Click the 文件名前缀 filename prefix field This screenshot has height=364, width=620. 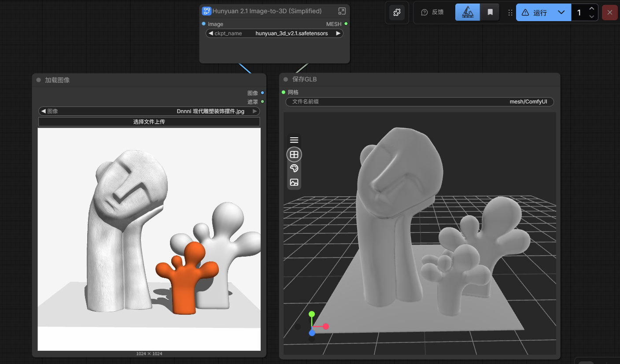tap(419, 102)
